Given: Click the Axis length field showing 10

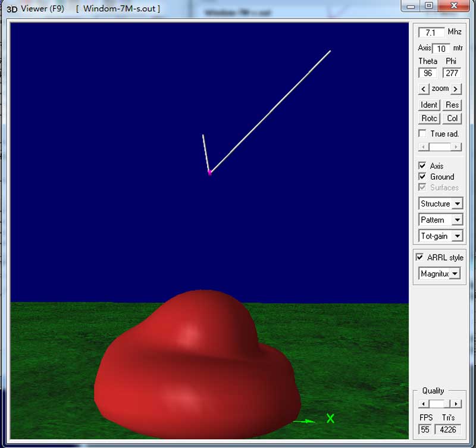Looking at the screenshot, I should tap(441, 49).
